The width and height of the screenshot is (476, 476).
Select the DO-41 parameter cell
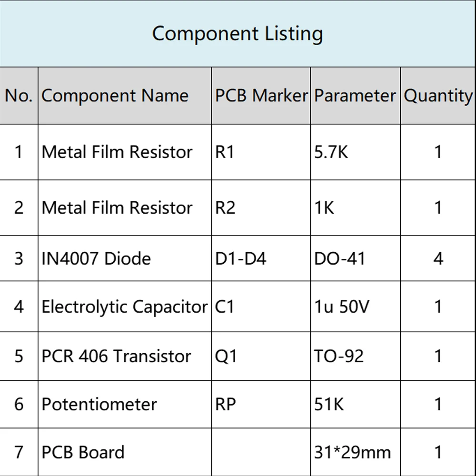pyautogui.click(x=356, y=258)
